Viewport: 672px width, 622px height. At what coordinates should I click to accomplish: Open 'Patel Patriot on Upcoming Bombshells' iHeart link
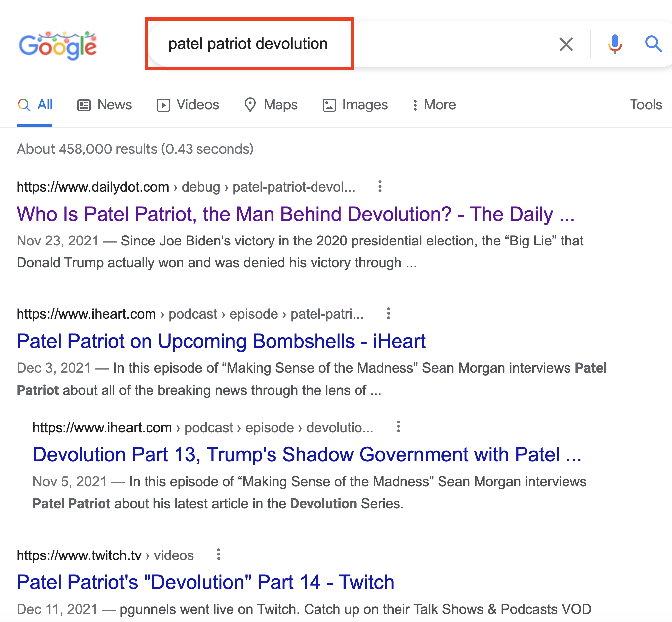click(221, 341)
